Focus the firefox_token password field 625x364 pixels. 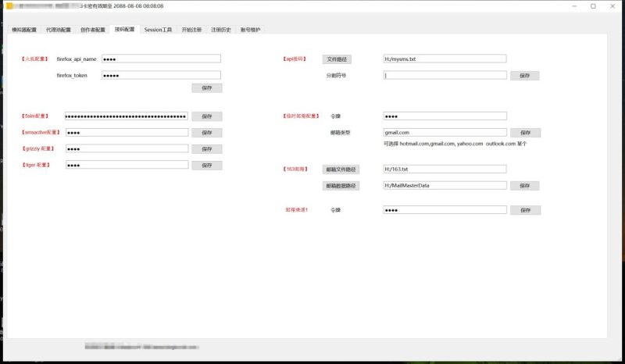click(x=160, y=75)
